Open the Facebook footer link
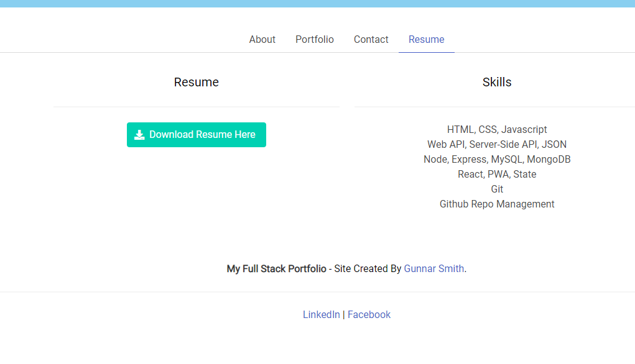635x364 pixels. pyautogui.click(x=369, y=314)
